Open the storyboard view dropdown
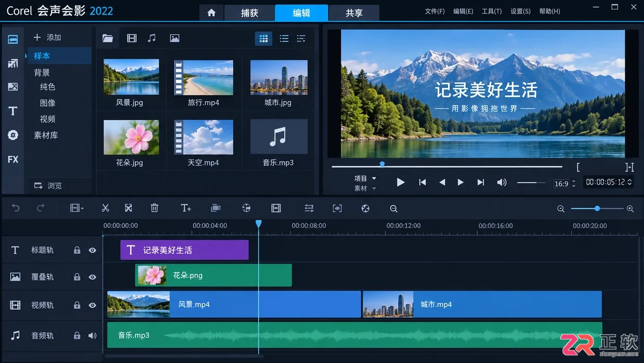Screen dimensions: 644x363 77,208
